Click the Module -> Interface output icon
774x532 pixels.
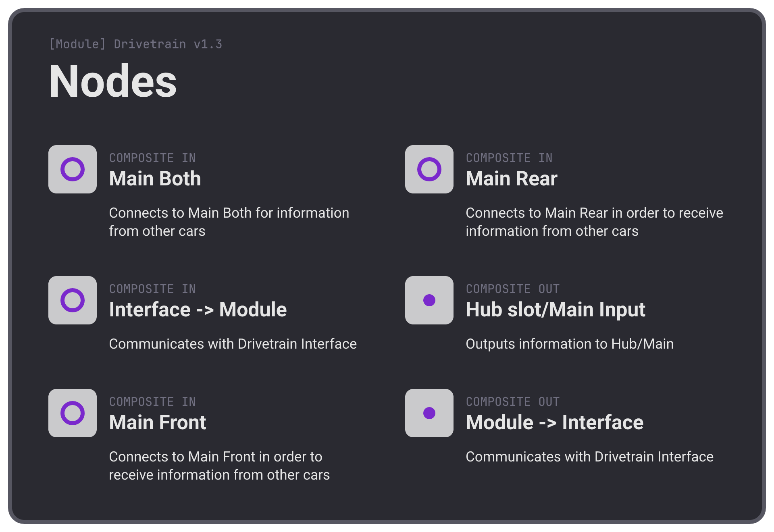tap(429, 413)
